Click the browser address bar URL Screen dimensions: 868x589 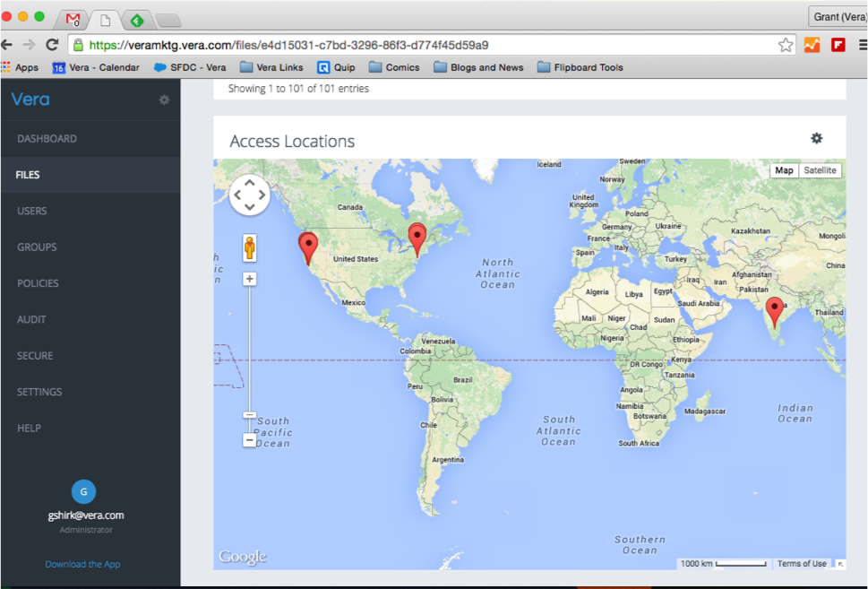click(288, 45)
